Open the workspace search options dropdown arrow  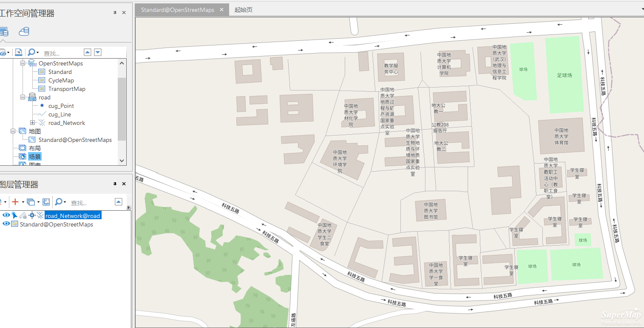[38, 53]
